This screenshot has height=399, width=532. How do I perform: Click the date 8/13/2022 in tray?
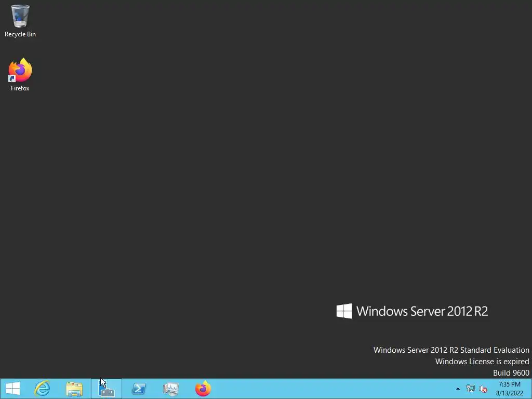[x=509, y=394]
